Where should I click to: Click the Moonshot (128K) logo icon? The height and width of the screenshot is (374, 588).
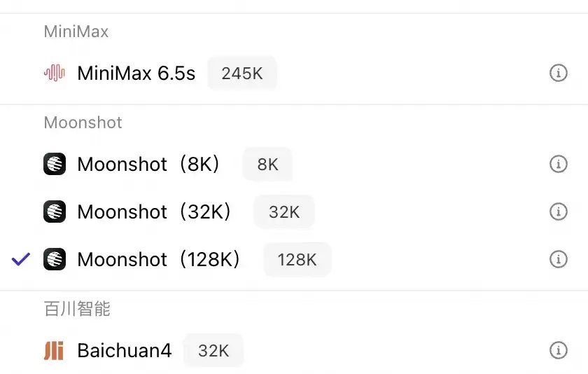point(55,259)
